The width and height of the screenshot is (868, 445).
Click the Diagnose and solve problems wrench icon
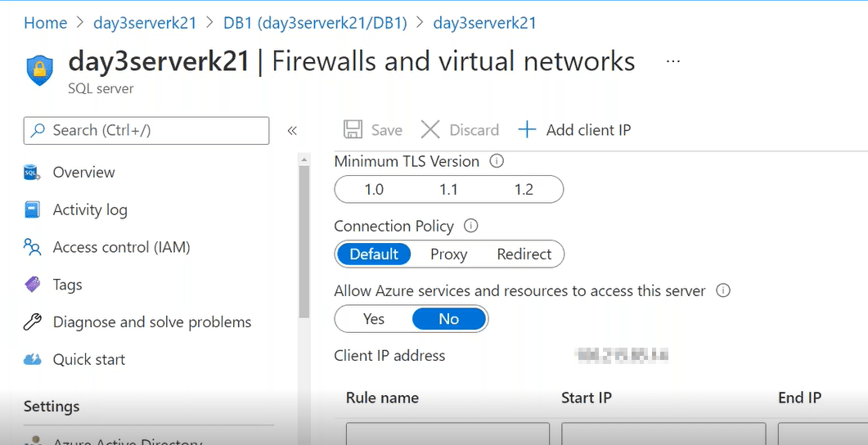pyautogui.click(x=32, y=322)
